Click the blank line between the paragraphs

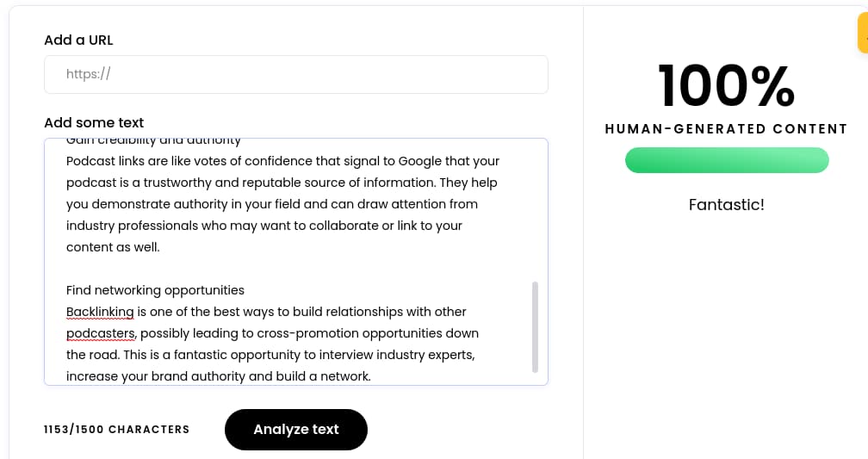258,269
